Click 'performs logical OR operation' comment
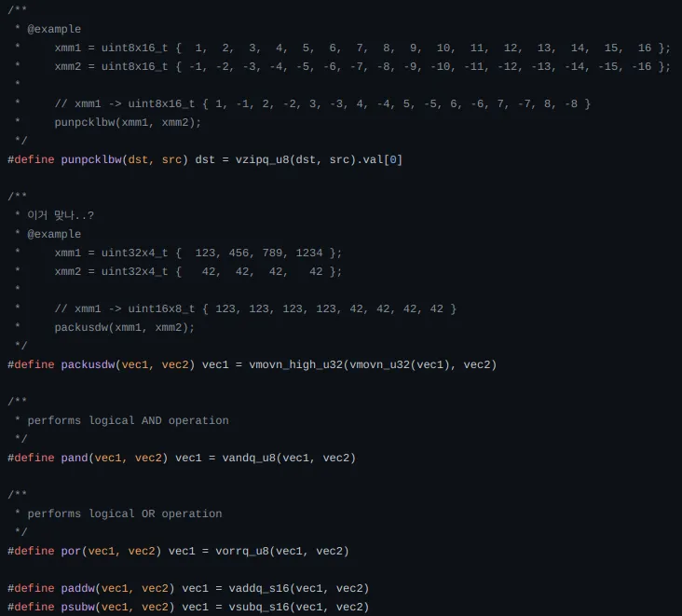This screenshot has height=616, width=682. coord(125,513)
